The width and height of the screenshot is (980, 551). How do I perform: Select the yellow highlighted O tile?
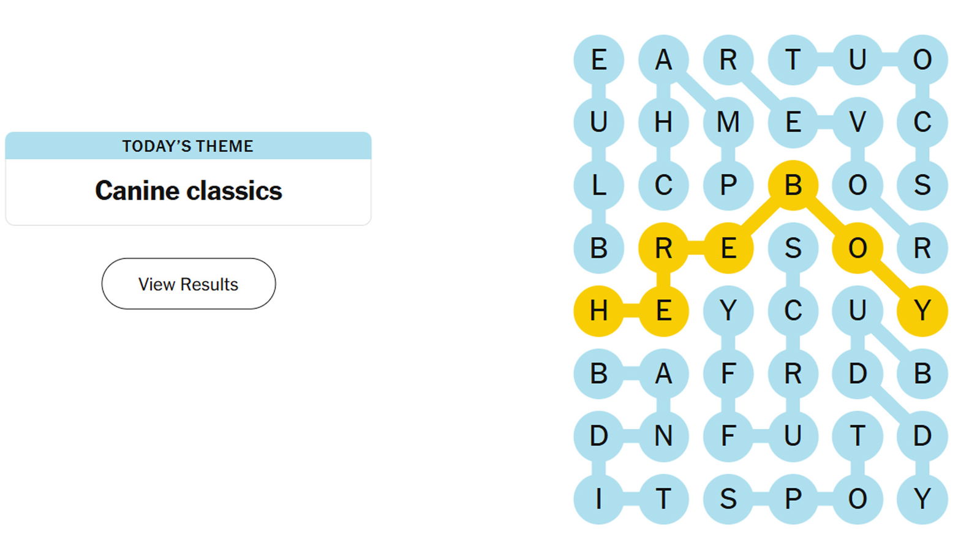click(858, 248)
